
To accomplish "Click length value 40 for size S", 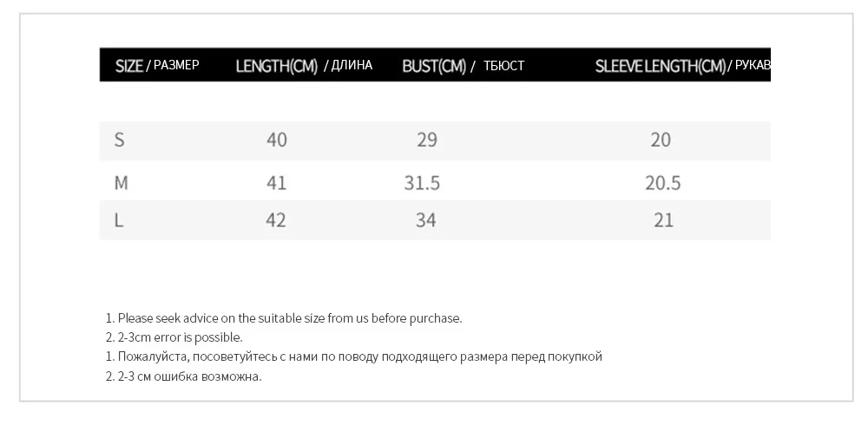I will coord(277,140).
